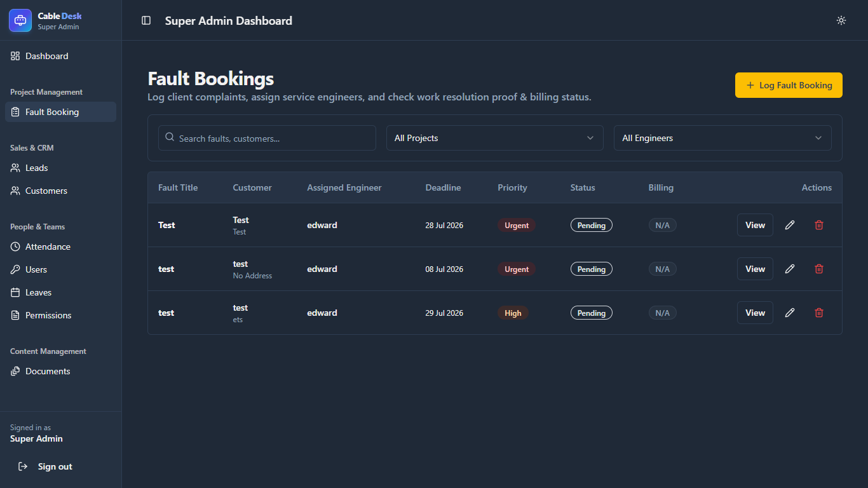Click the Status column header
This screenshot has height=488, width=868.
click(583, 187)
